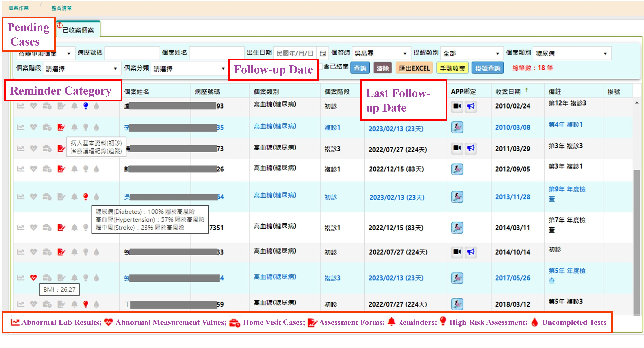
Task: Go to 個案作業 breadcrumb
Action: coord(19,8)
